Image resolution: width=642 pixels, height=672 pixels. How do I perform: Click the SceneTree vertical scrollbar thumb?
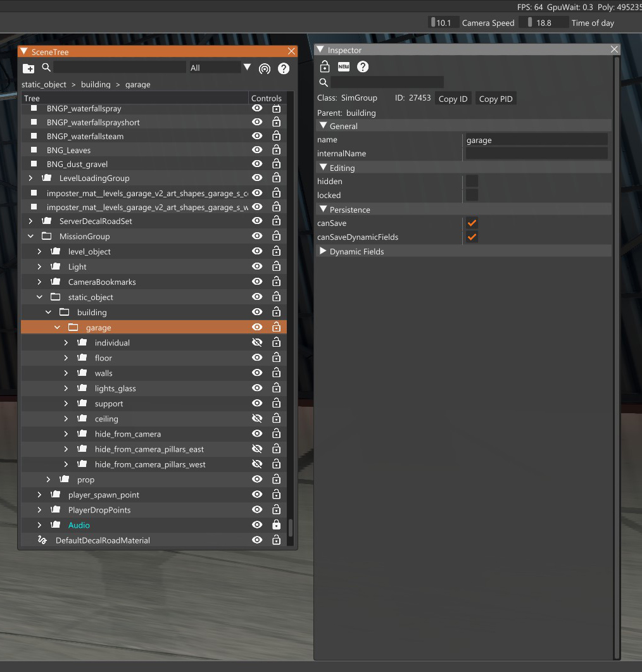(291, 528)
